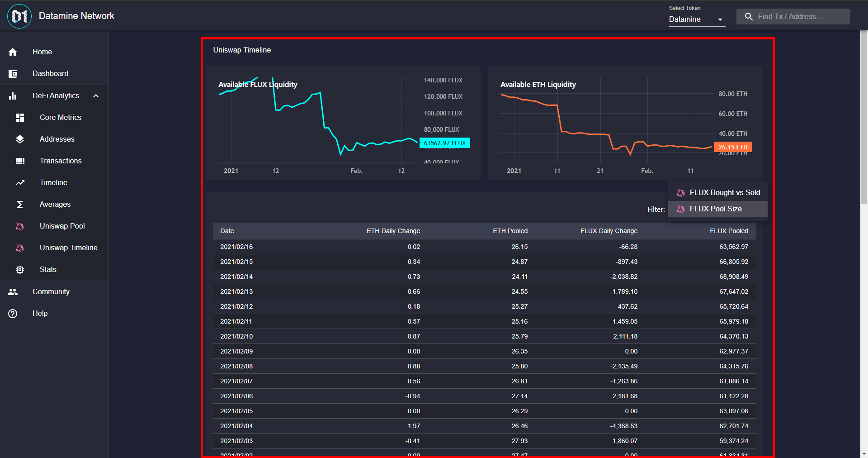Click the Dashboard wallet icon
This screenshot has height=458, width=868.
coord(13,74)
